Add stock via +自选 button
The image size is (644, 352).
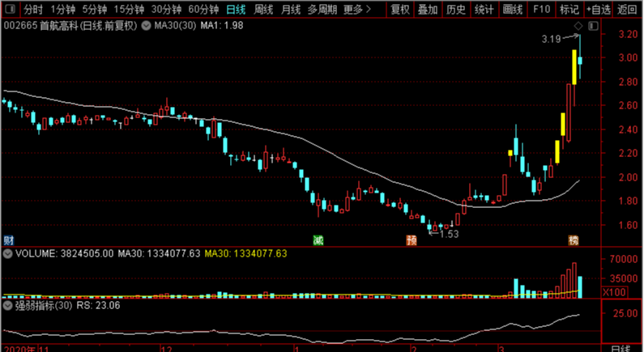tap(598, 9)
